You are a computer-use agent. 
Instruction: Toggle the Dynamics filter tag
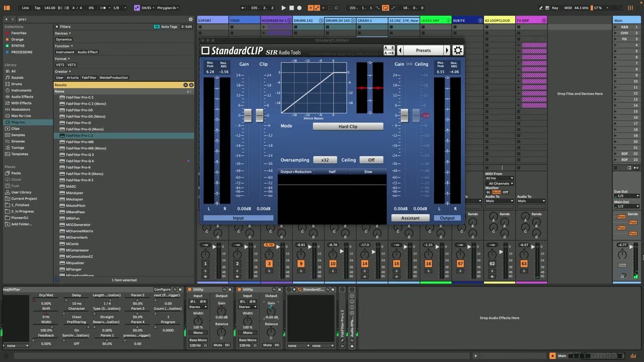coord(64,40)
